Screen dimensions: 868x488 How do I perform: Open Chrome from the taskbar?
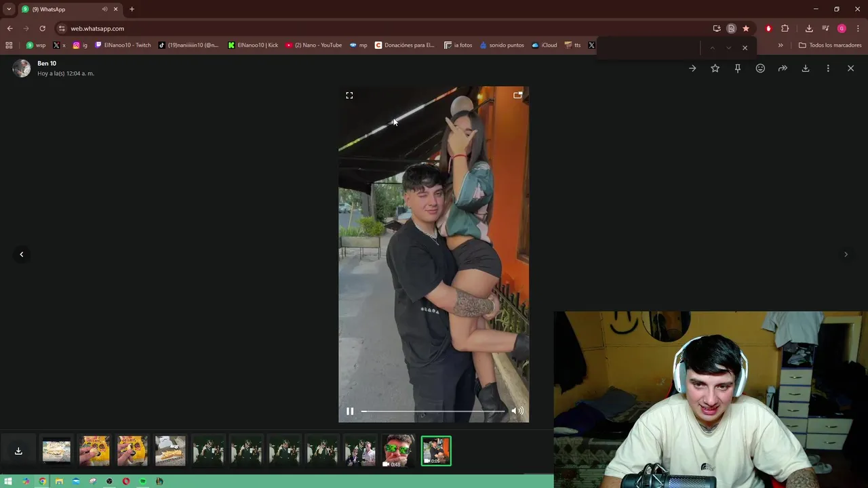point(42,481)
